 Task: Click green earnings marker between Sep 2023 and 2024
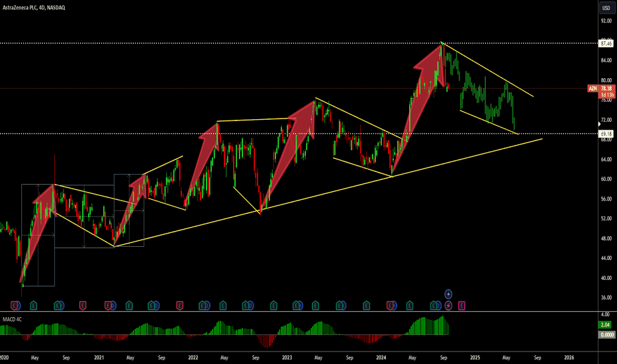tap(366, 305)
